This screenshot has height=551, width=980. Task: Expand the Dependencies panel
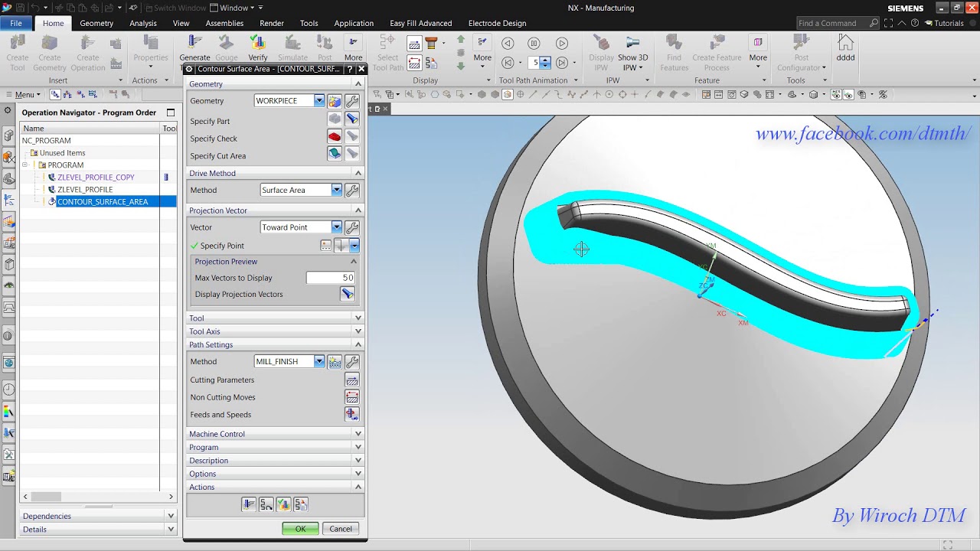click(98, 516)
